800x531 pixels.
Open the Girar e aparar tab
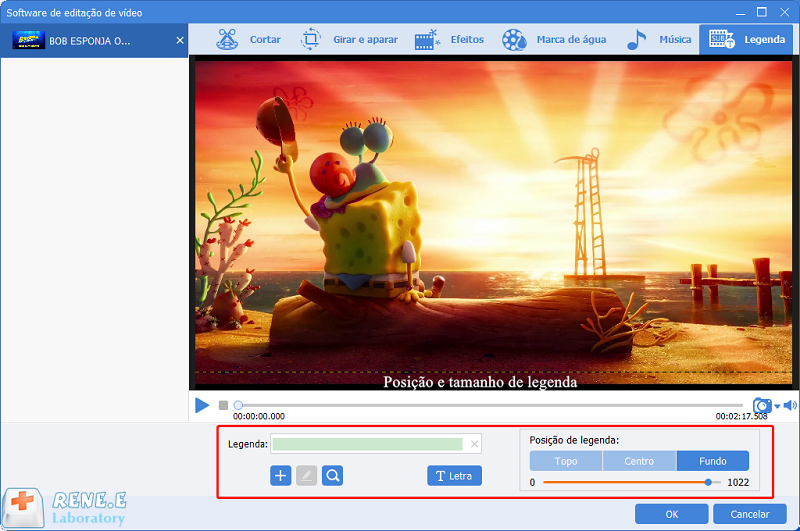349,40
